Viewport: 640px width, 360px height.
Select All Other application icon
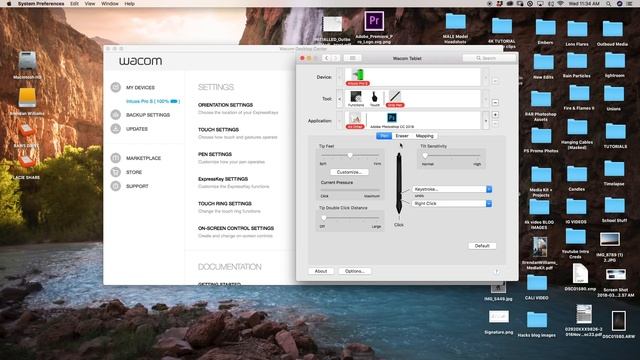[355, 120]
